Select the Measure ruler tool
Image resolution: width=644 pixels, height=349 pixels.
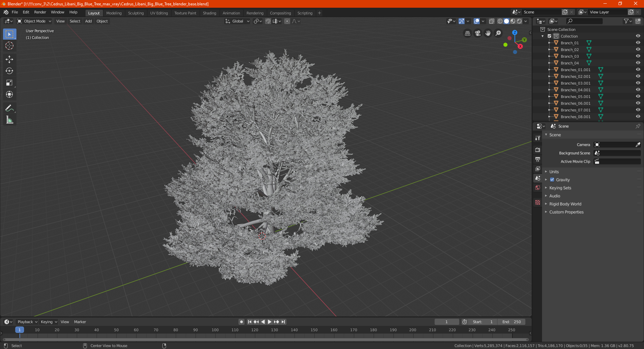9,120
